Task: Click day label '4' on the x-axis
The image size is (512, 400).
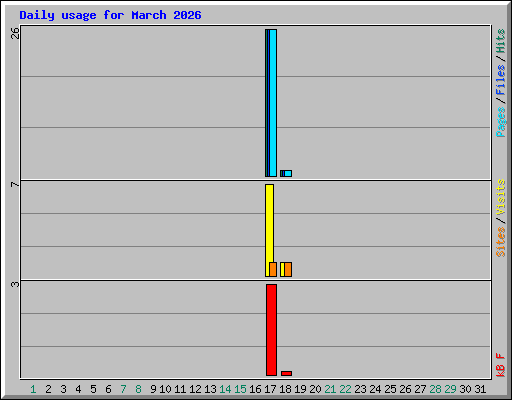Action: pyautogui.click(x=78, y=389)
